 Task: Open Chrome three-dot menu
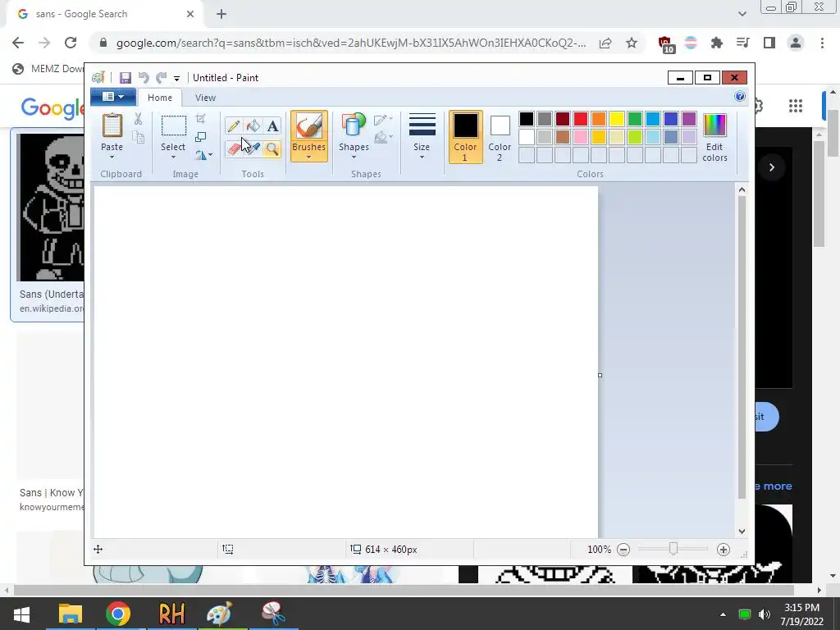coord(822,43)
